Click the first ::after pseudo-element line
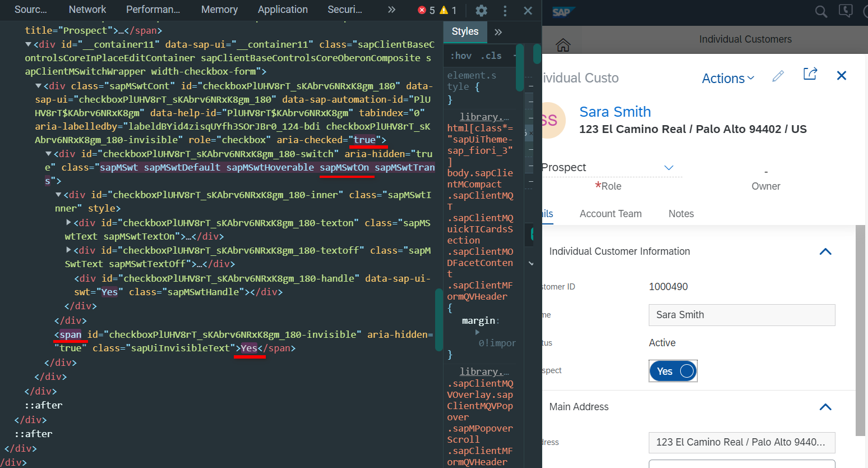This screenshot has width=868, height=468. click(44, 405)
